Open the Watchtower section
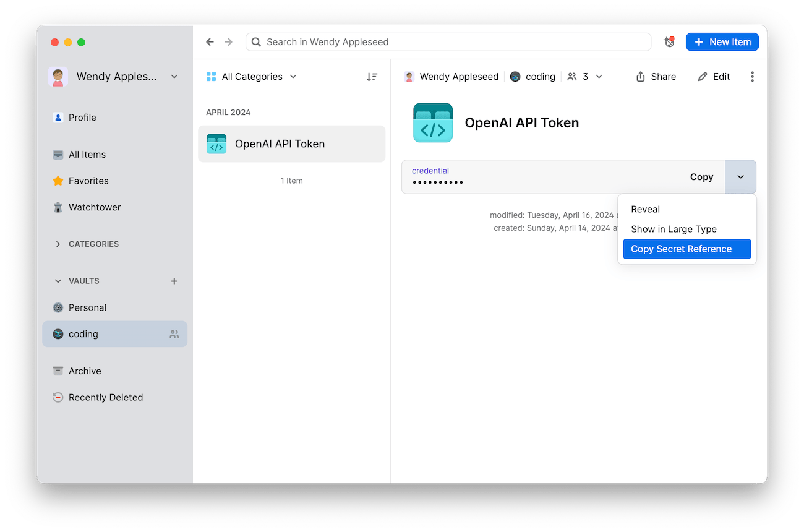The width and height of the screenshot is (804, 532). [x=94, y=207]
